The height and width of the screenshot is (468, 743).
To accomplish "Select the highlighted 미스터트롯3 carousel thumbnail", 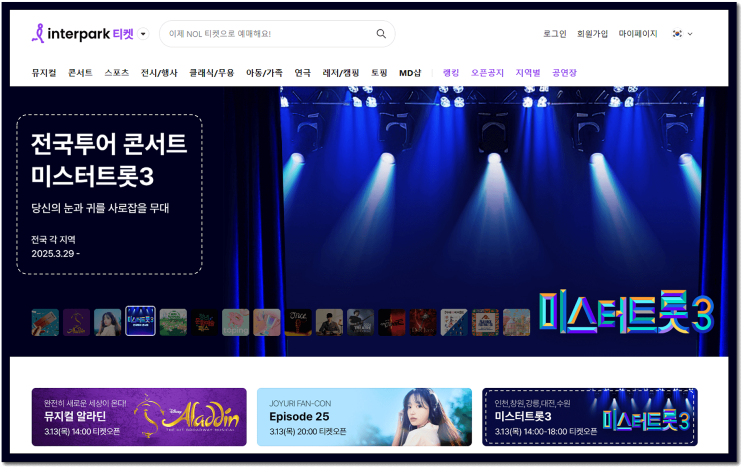I will click(140, 321).
